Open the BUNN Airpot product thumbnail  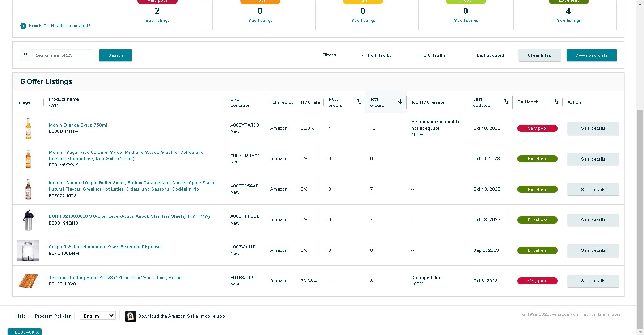[28, 220]
